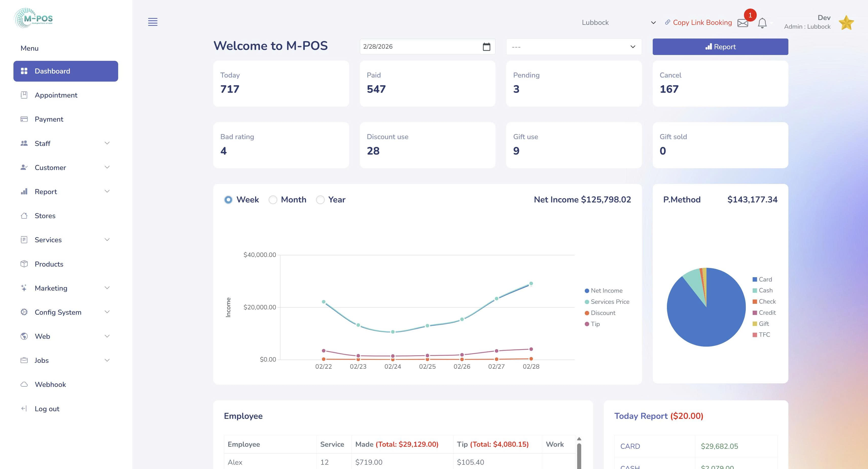Click the notification bell icon

tap(762, 23)
